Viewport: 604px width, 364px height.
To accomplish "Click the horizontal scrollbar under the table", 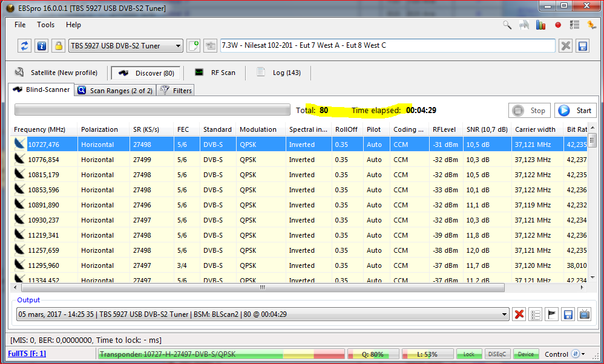I will click(261, 288).
